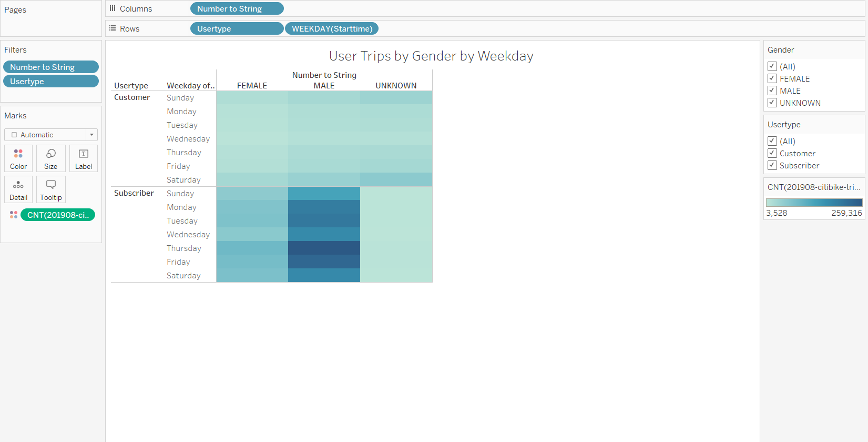Open the Label marks card
Viewport: 868px width, 442px height.
point(84,158)
